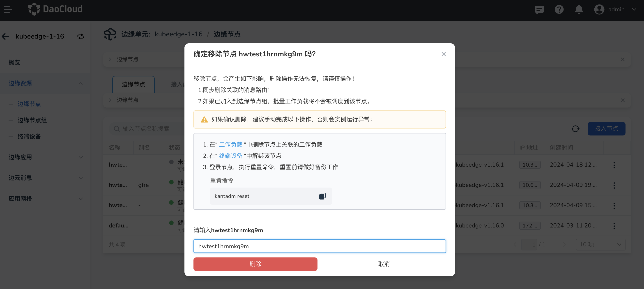Click the admin user avatar
The width and height of the screenshot is (644, 289).
tap(600, 9)
